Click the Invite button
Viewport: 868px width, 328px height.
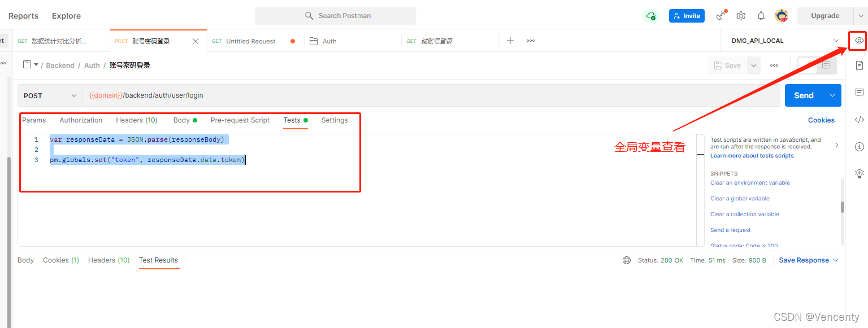(x=687, y=16)
